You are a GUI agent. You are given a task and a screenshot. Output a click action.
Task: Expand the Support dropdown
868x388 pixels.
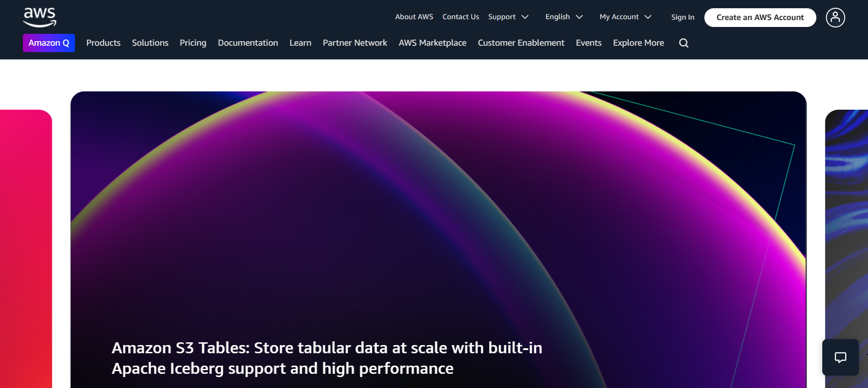pyautogui.click(x=508, y=17)
